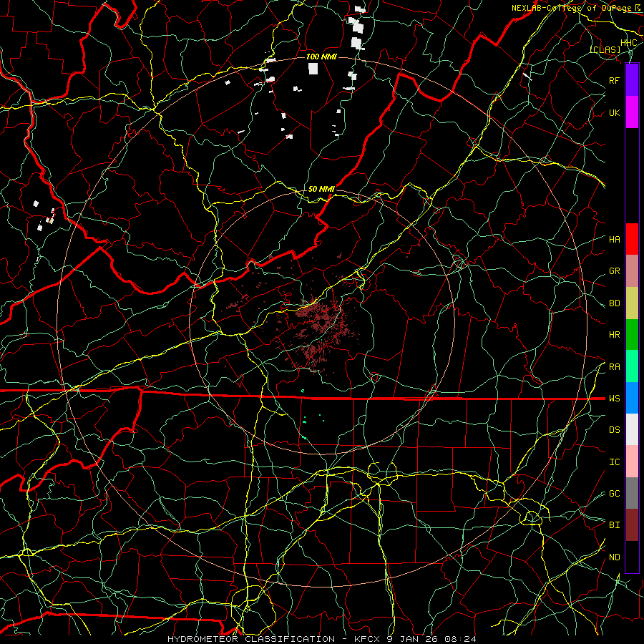Click the WS legend label
The height and width of the screenshot is (644, 644).
(x=615, y=399)
